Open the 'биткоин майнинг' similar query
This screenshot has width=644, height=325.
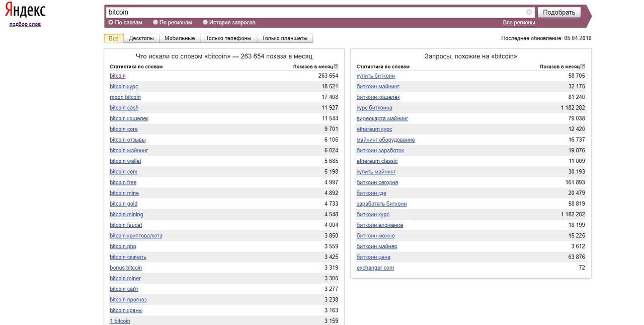pyautogui.click(x=378, y=87)
